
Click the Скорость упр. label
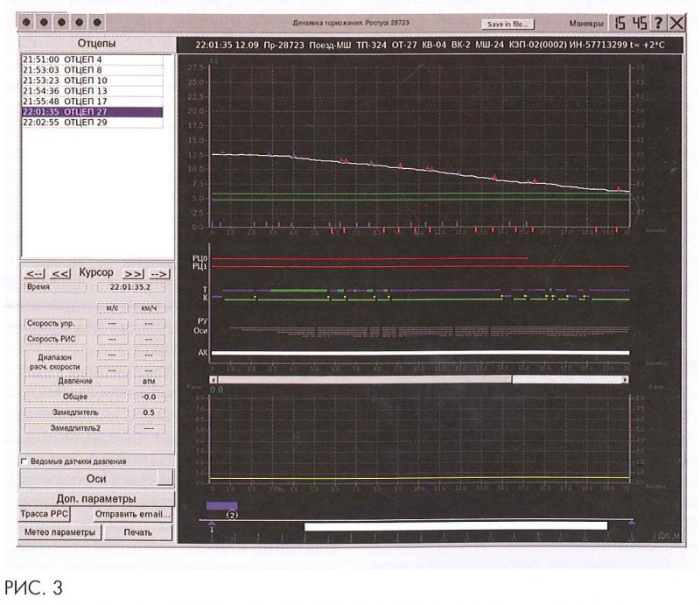[x=55, y=323]
